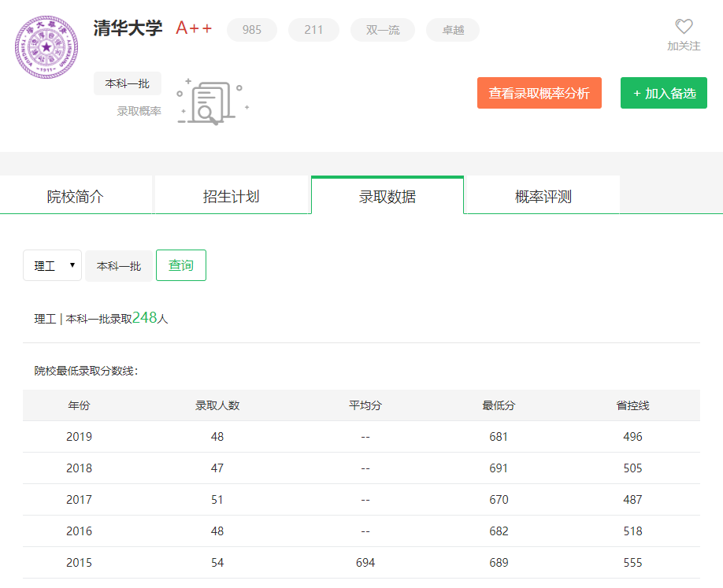723x588 pixels.
Task: Click the 505 provincial line value
Action: pos(632,468)
